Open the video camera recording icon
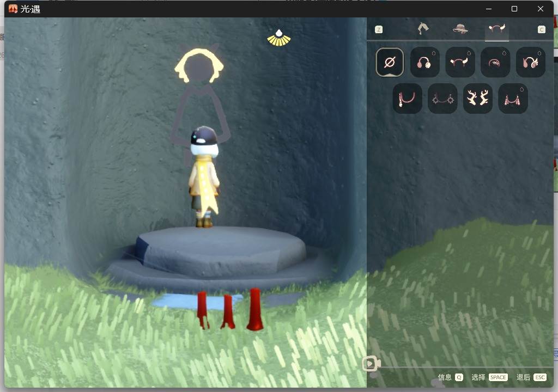The height and width of the screenshot is (392, 558). 371,364
